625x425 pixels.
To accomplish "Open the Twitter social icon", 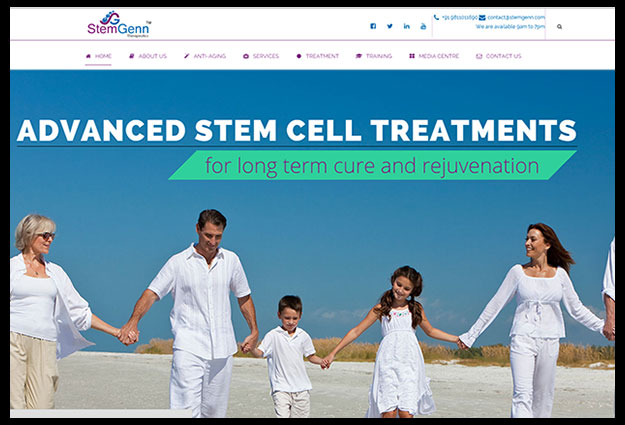I will [390, 26].
